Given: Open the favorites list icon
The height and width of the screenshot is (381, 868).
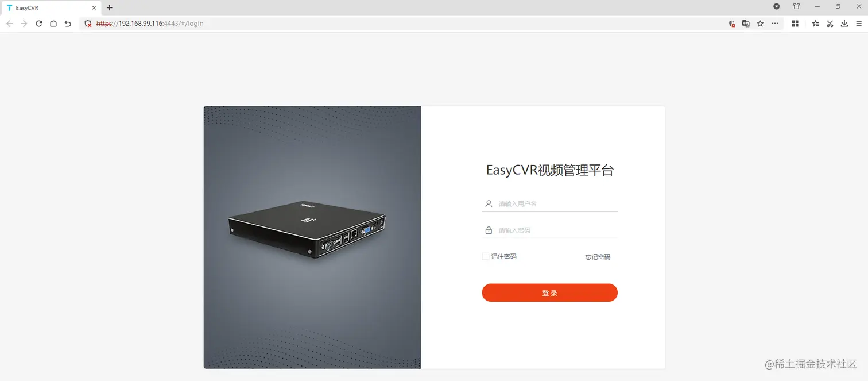Looking at the screenshot, I should coord(815,24).
